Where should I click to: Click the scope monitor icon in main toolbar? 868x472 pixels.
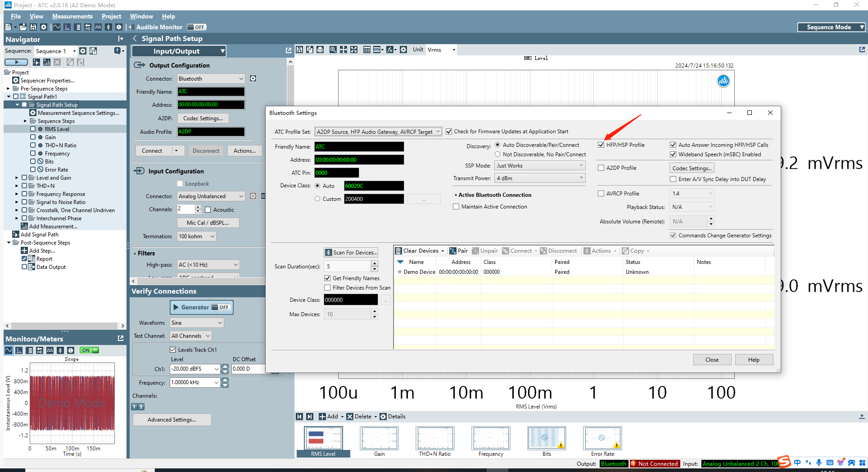click(57, 27)
